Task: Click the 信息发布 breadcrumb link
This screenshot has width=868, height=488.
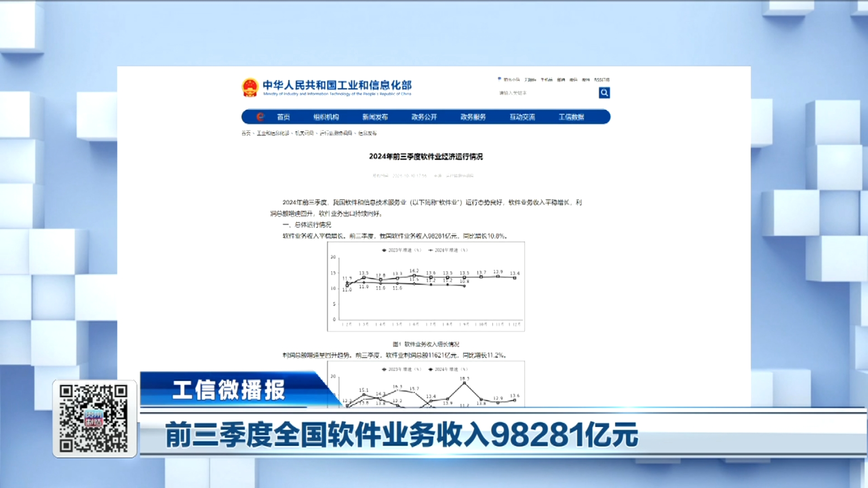Action: tap(367, 133)
